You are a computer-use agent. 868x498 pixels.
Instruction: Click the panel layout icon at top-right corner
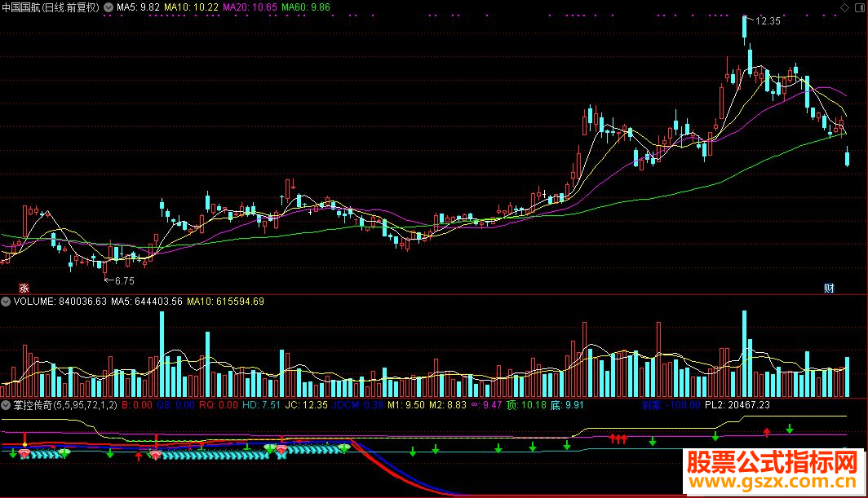tap(860, 7)
